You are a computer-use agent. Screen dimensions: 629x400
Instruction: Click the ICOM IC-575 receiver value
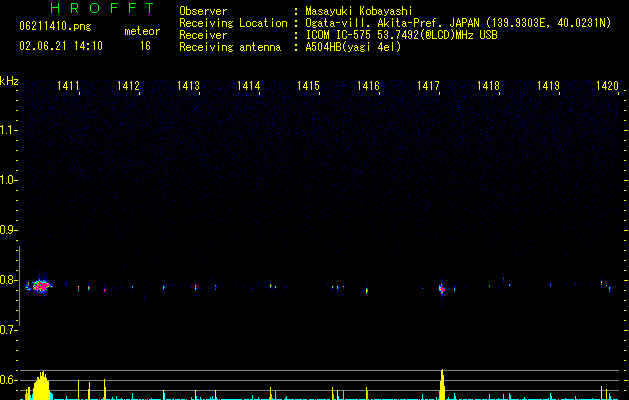point(401,35)
